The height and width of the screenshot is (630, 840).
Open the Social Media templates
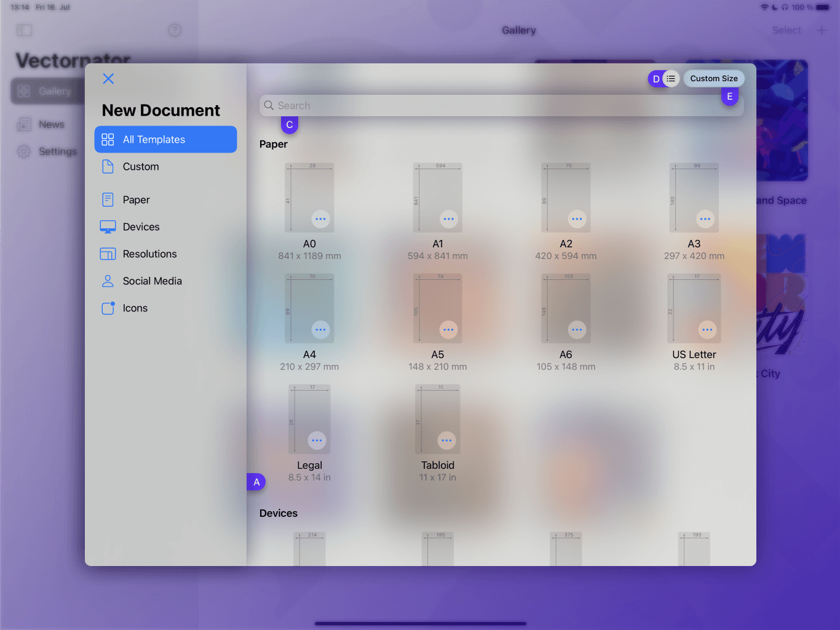coord(165,281)
